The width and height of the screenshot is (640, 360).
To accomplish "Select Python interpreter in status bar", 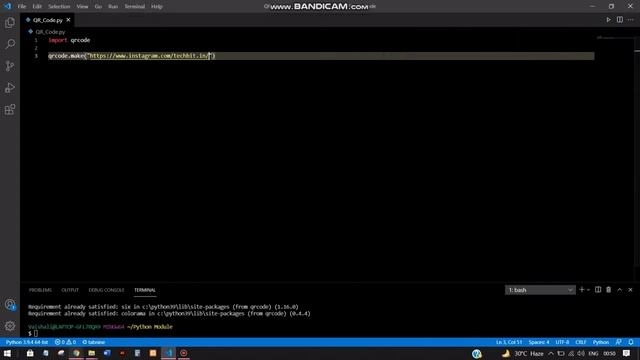I will [27, 342].
